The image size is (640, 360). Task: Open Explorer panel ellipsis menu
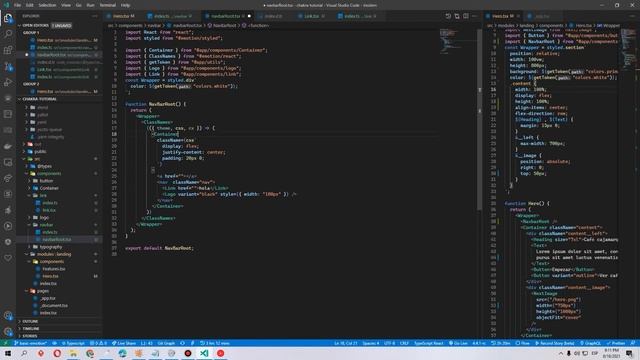point(95,16)
